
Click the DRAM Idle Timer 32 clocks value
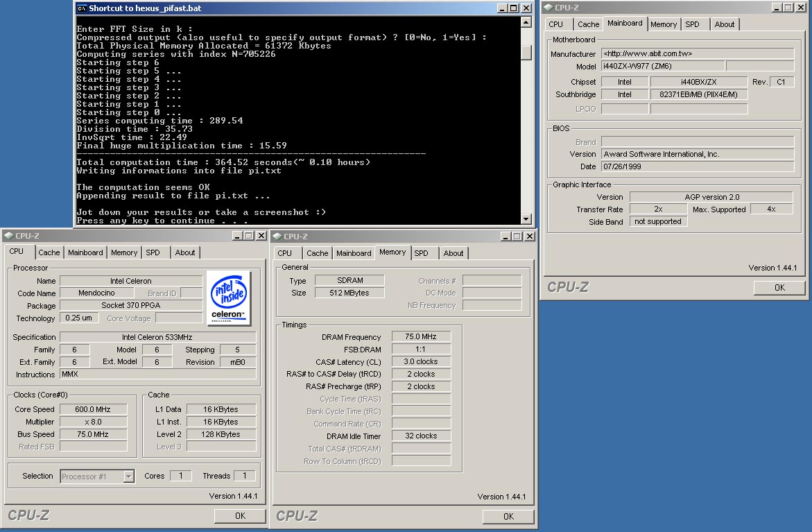tap(421, 436)
